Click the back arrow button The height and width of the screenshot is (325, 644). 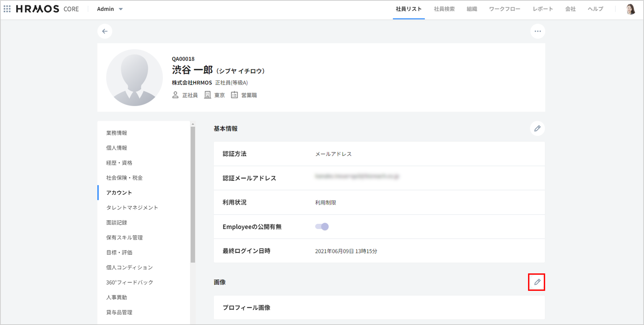click(105, 31)
